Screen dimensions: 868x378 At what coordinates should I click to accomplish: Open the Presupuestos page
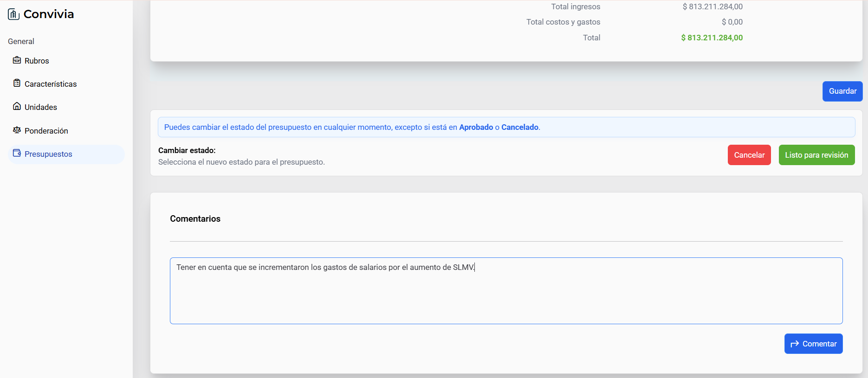[x=48, y=154]
